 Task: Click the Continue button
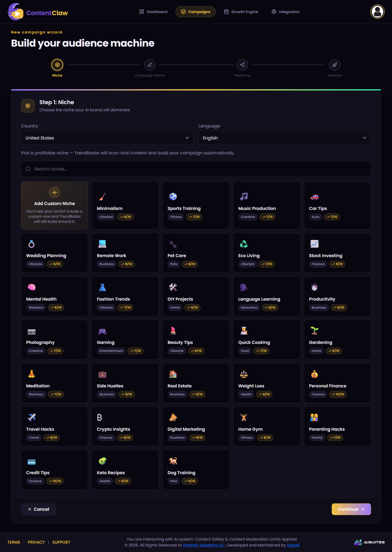point(351,509)
